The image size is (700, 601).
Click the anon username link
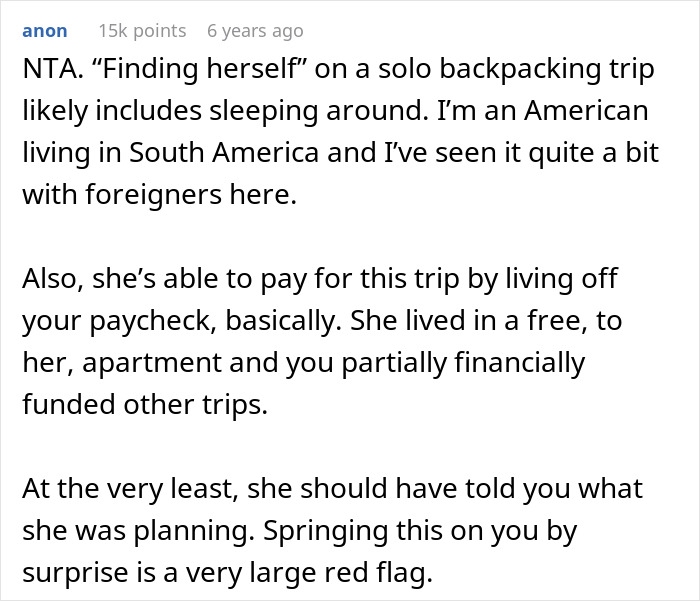pyautogui.click(x=45, y=31)
